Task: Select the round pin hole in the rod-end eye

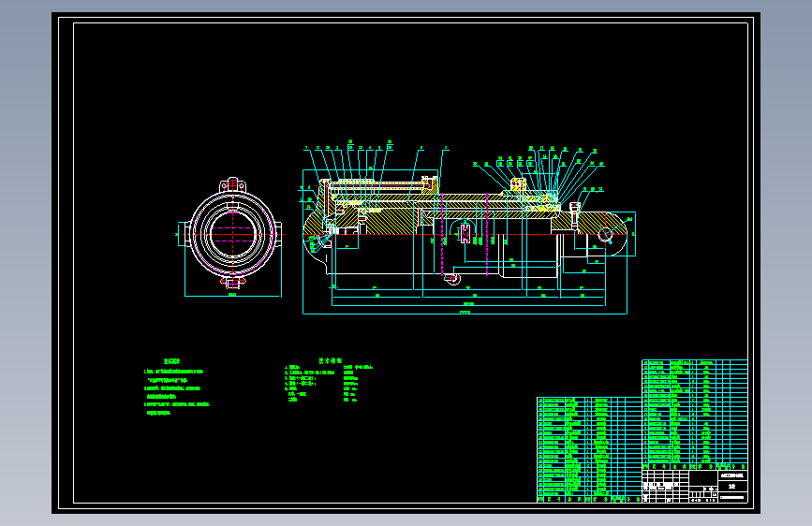Action: click(x=605, y=235)
